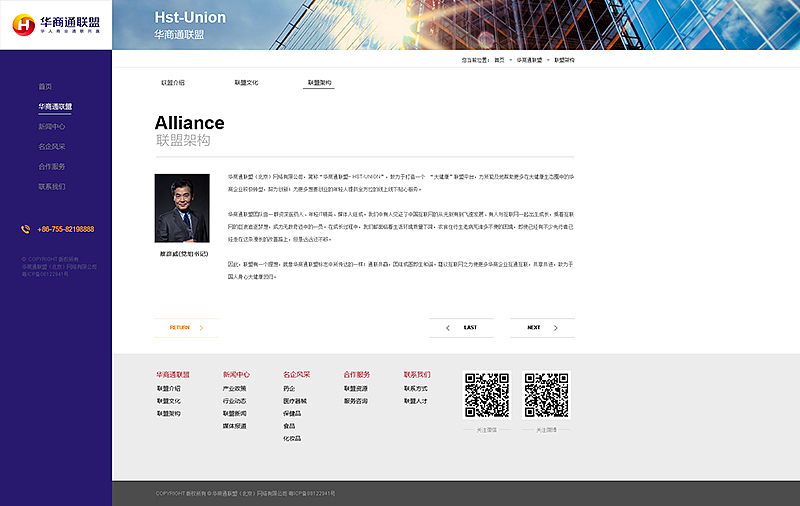
Task: Select 华商通联盟 in the purple sidebar
Action: pos(55,107)
